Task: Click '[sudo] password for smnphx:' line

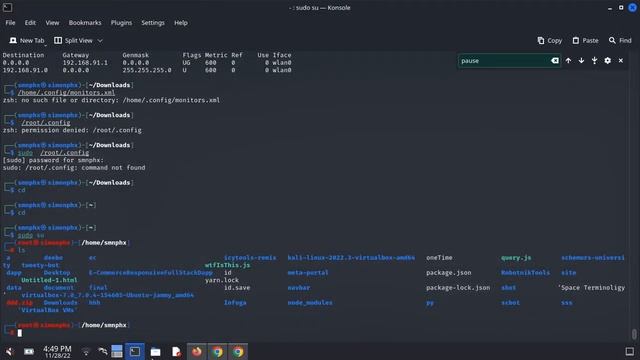Action: pyautogui.click(x=53, y=160)
